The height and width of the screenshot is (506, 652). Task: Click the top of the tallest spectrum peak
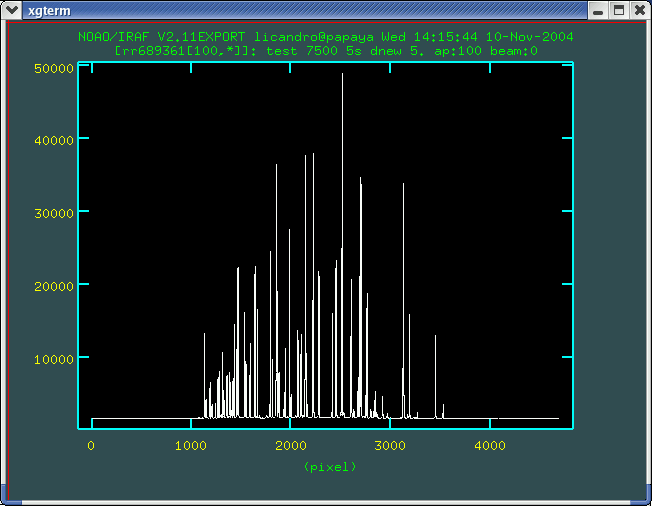tap(342, 75)
